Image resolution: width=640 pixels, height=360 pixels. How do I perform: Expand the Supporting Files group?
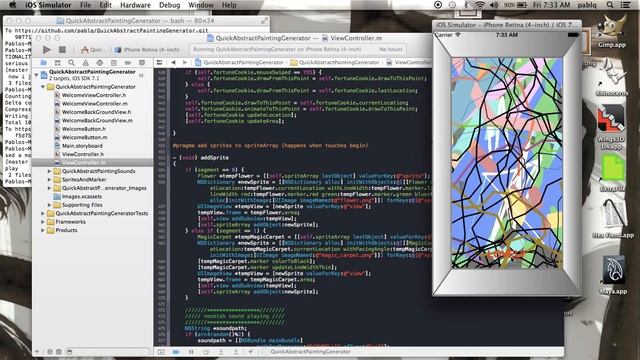pyautogui.click(x=49, y=205)
